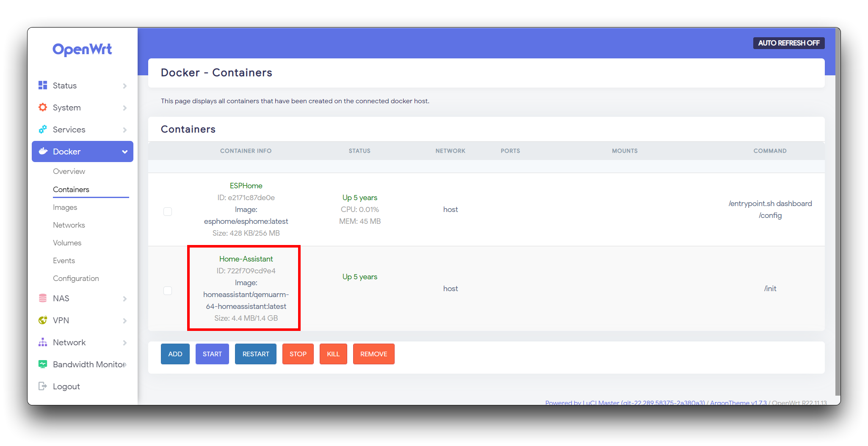The width and height of the screenshot is (868, 446).
Task: Click the OpenWrt logo
Action: [82, 50]
